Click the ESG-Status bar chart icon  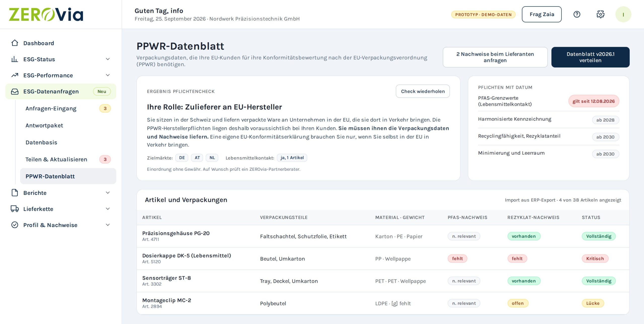(x=15, y=59)
